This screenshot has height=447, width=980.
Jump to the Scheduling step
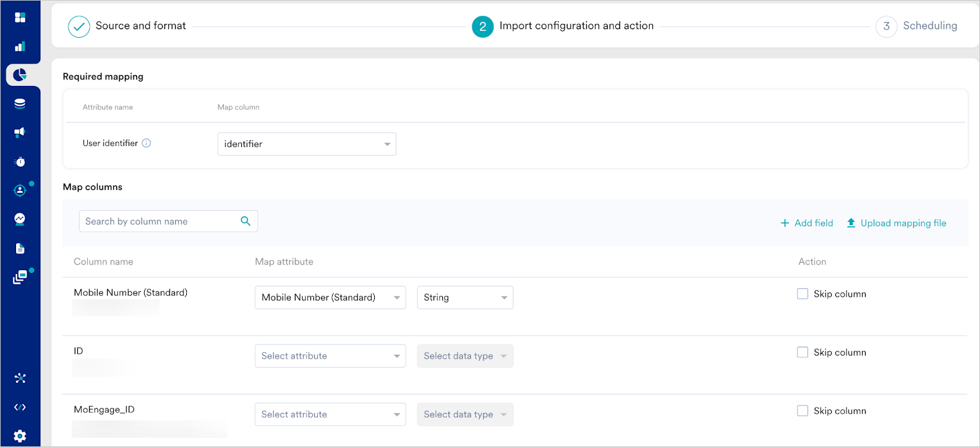point(917,26)
